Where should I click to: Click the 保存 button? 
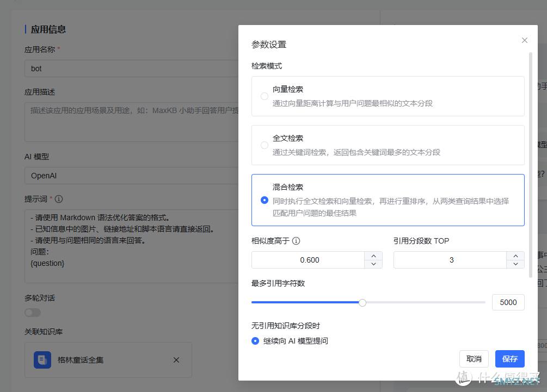(x=509, y=359)
